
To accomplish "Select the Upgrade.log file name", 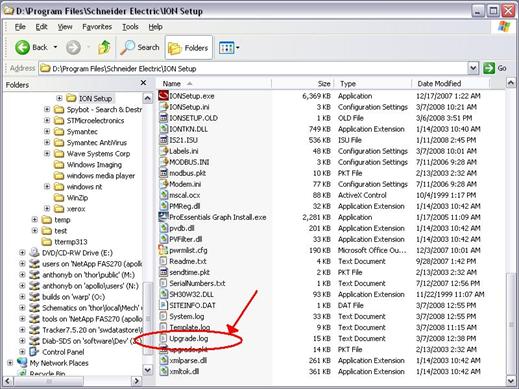I will click(x=189, y=338).
